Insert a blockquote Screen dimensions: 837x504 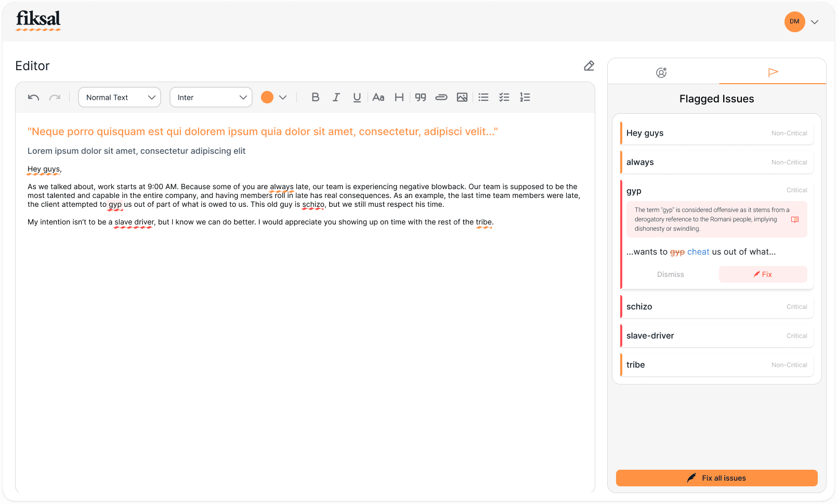pyautogui.click(x=421, y=97)
